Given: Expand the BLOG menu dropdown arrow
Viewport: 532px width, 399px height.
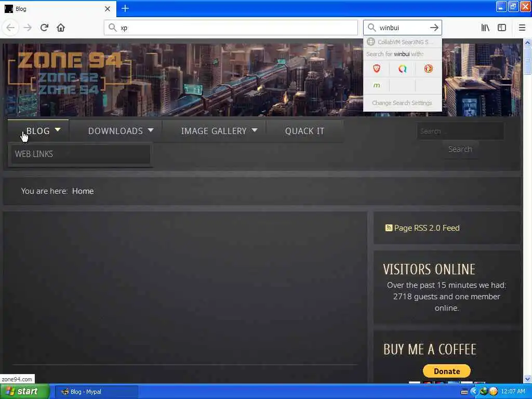Looking at the screenshot, I should (x=58, y=130).
